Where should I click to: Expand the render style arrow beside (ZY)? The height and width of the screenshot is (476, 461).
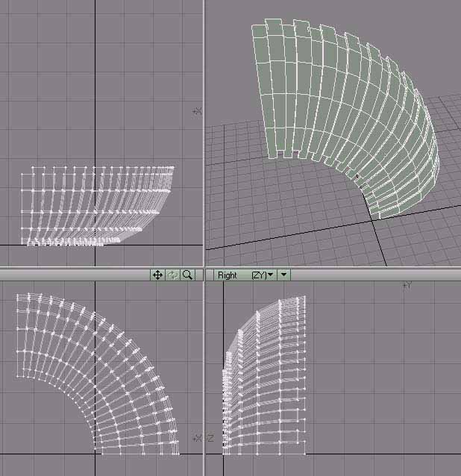coord(283,275)
